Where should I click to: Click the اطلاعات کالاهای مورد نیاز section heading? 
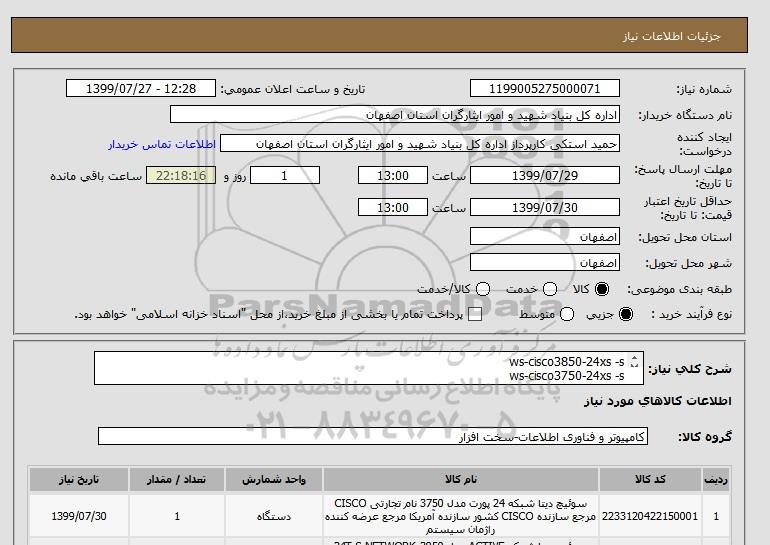click(658, 401)
